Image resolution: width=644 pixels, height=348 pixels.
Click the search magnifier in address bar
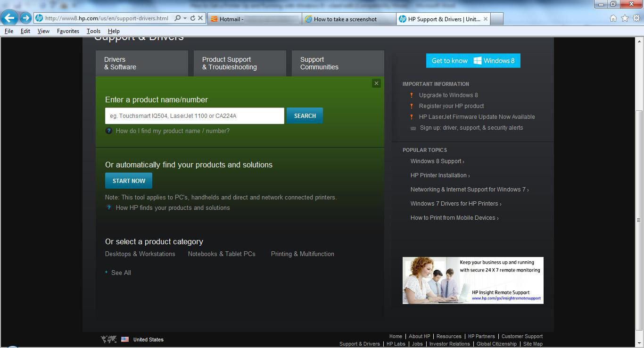[x=177, y=18]
